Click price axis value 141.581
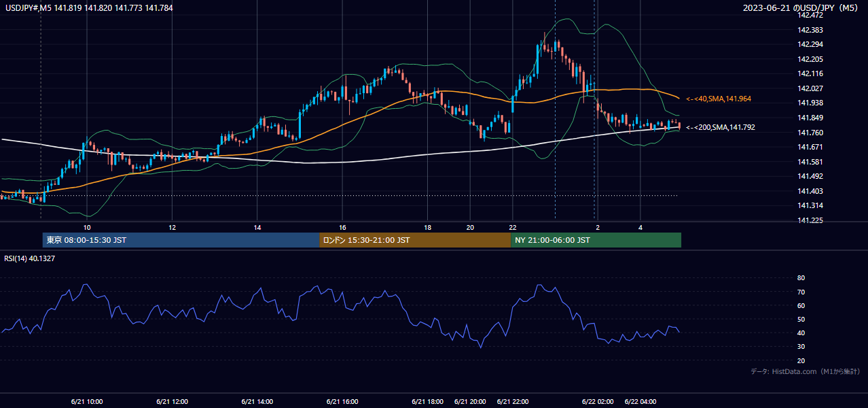 [810, 162]
